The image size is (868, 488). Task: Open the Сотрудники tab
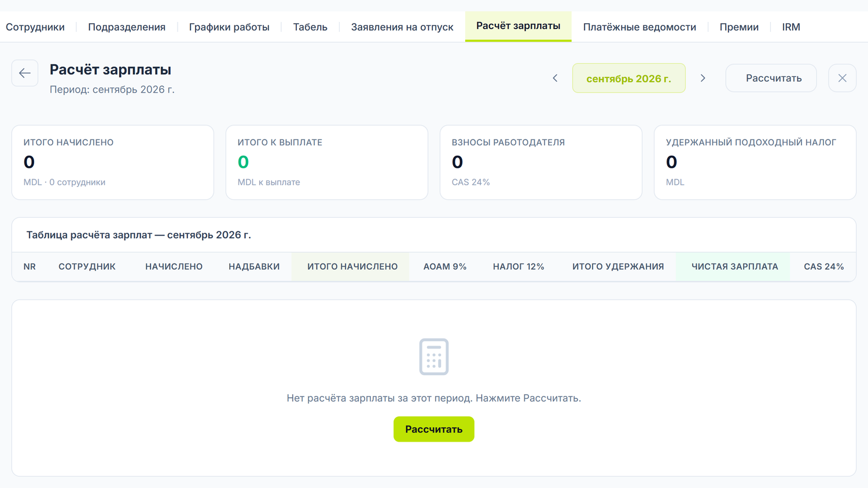(x=35, y=27)
